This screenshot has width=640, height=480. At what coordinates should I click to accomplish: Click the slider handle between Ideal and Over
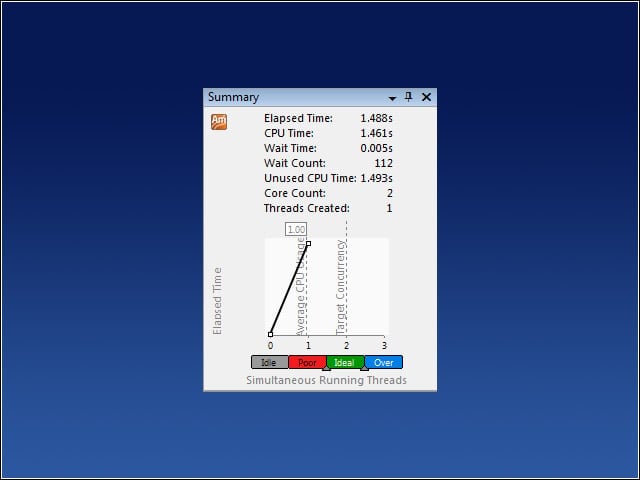364,368
